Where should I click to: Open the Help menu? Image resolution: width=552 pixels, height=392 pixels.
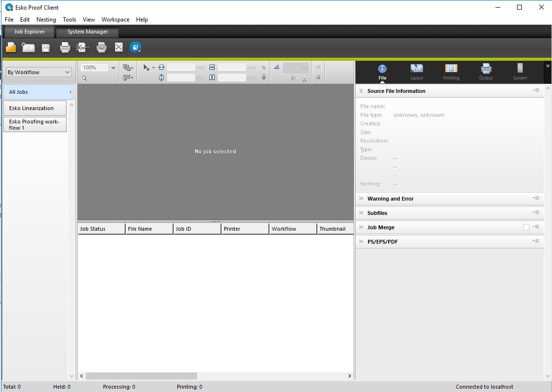pyautogui.click(x=142, y=20)
